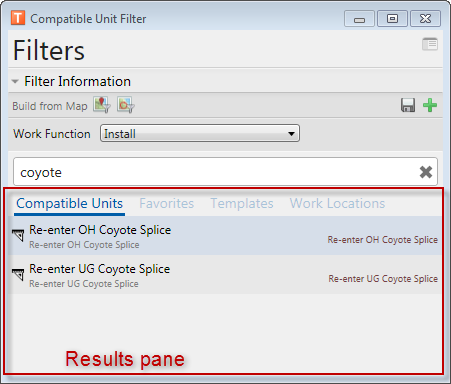Open the panel options icon beside Filters
Screen dimensions: 451x384
coord(430,44)
